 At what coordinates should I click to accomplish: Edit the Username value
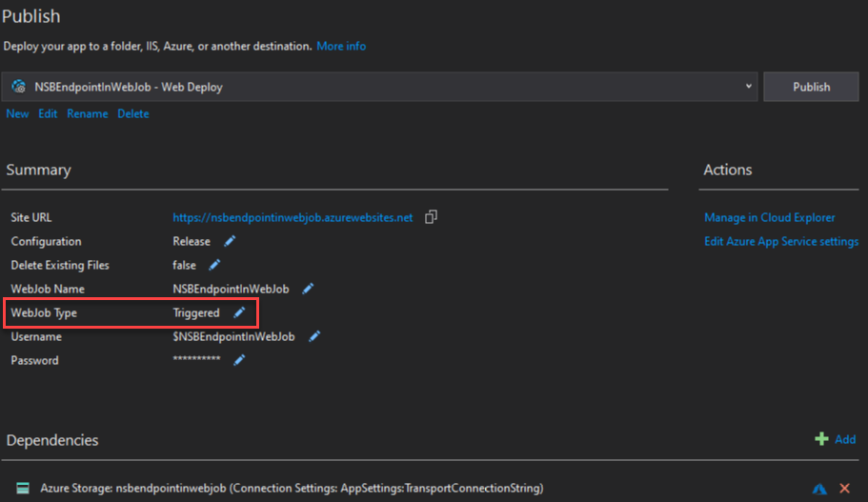[x=313, y=336]
